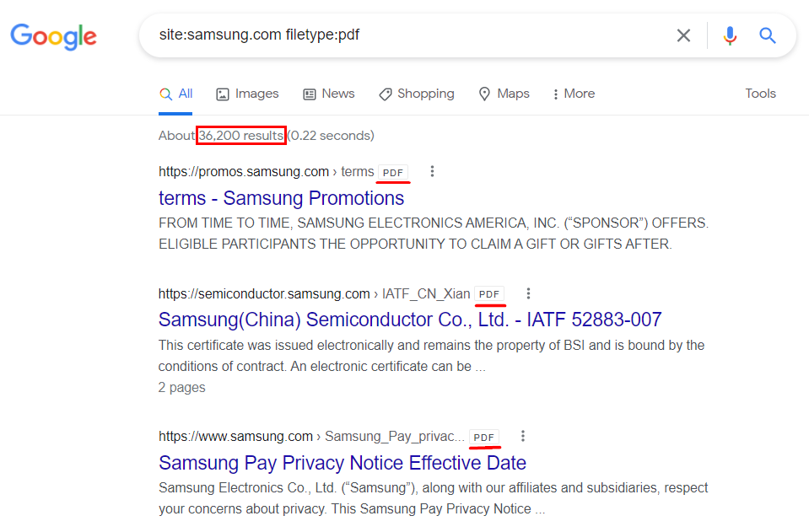
Task: Open the three-dot menu for the IATF result
Action: pyautogui.click(x=528, y=293)
